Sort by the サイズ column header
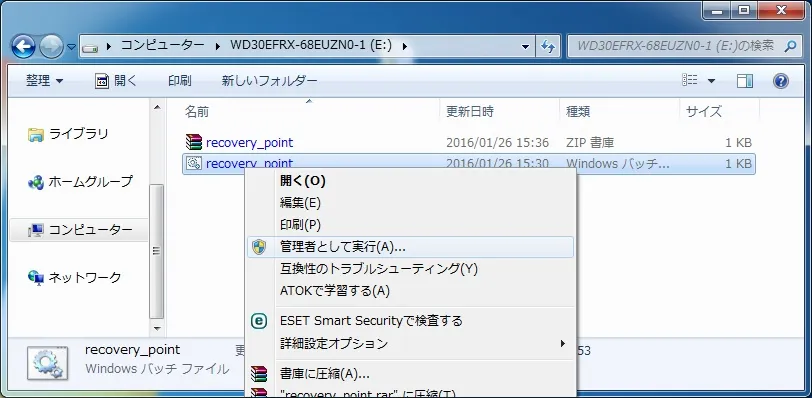 [x=703, y=111]
